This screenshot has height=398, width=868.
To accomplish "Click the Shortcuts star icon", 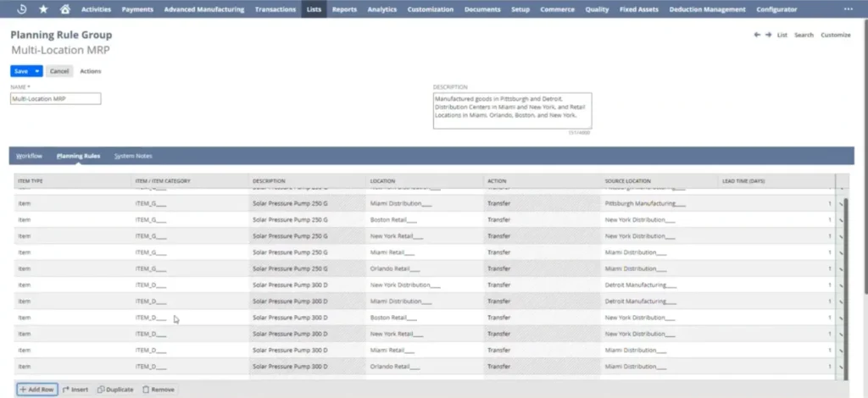I will 43,9.
